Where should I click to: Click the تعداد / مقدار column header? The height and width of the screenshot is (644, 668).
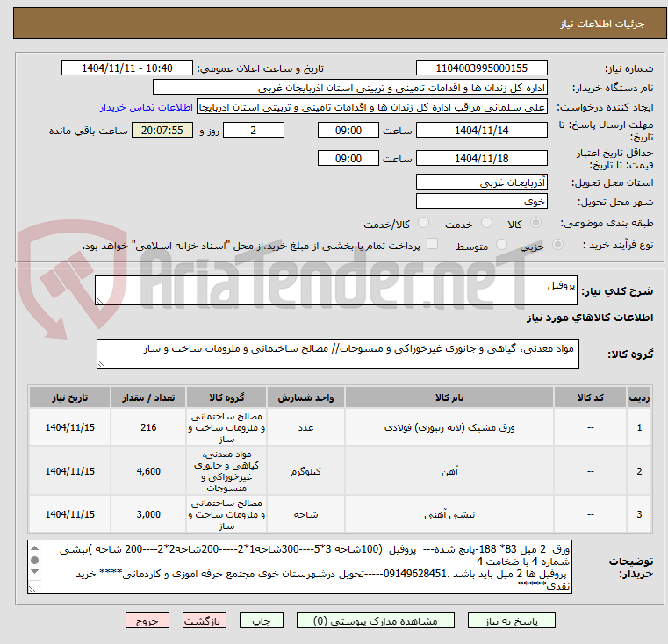(x=148, y=397)
